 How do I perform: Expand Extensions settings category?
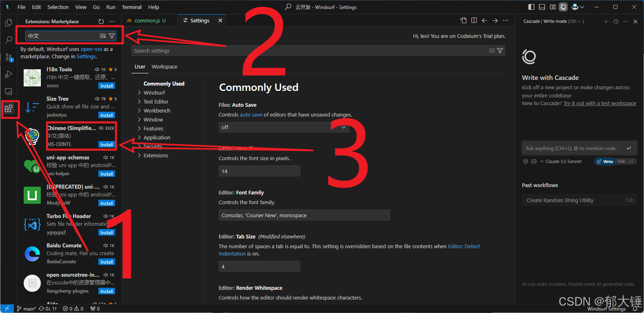tap(156, 155)
